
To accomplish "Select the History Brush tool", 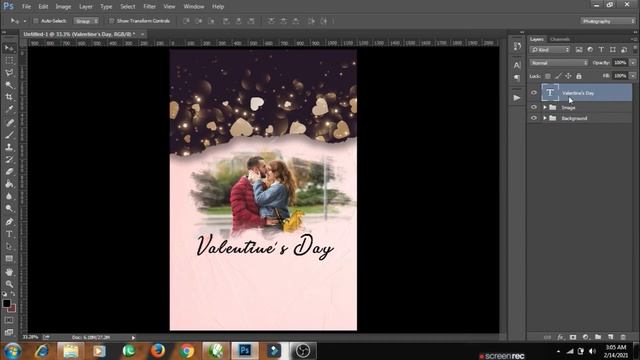I will (9, 159).
